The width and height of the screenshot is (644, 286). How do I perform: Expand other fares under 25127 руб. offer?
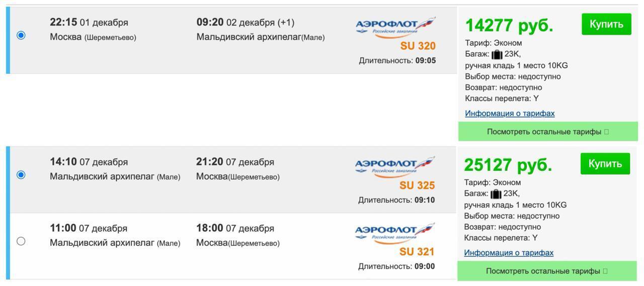tap(546, 271)
